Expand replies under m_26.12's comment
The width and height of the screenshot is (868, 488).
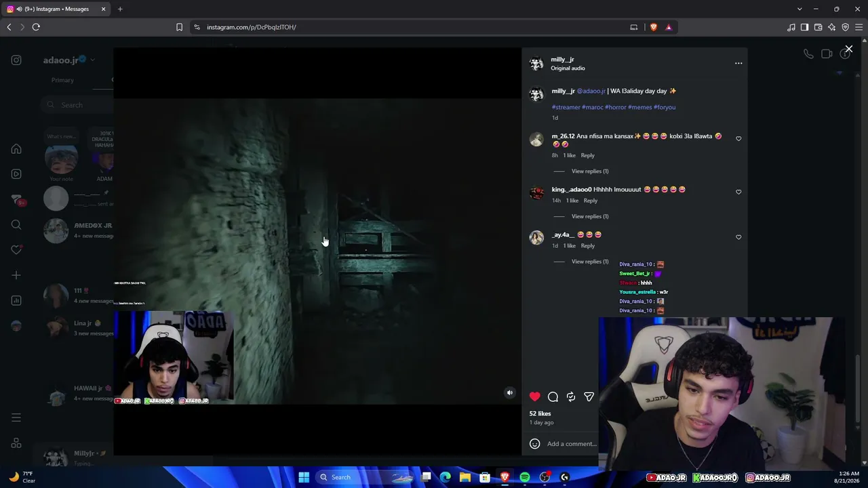(590, 171)
